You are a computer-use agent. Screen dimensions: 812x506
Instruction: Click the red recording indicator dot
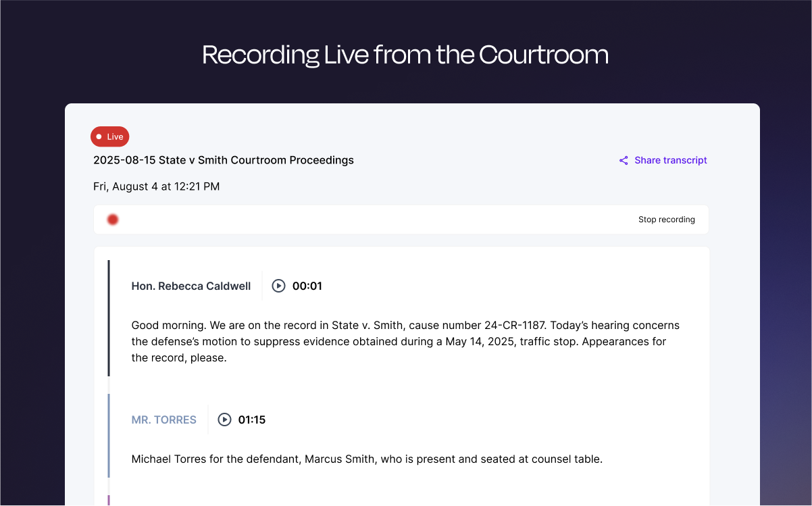pos(113,220)
